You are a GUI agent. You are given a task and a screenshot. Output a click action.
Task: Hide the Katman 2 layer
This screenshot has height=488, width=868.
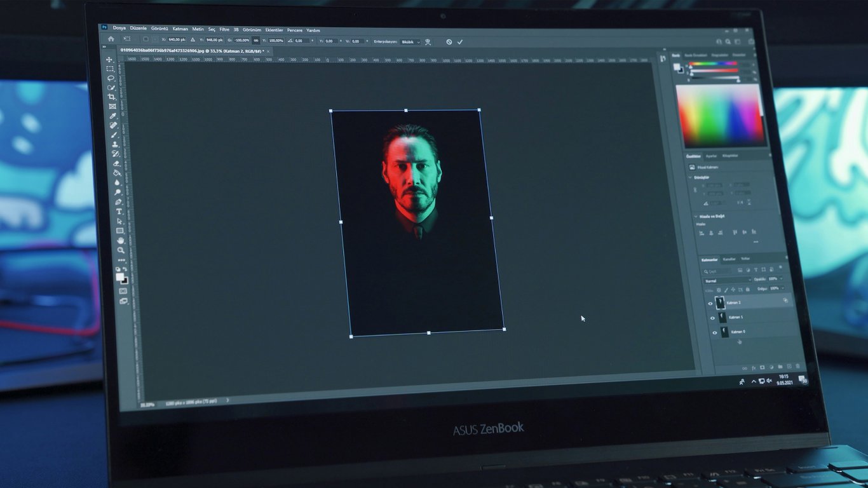pyautogui.click(x=710, y=303)
